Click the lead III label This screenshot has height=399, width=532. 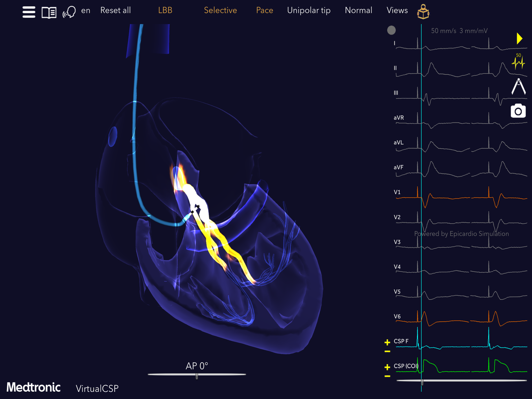(396, 93)
